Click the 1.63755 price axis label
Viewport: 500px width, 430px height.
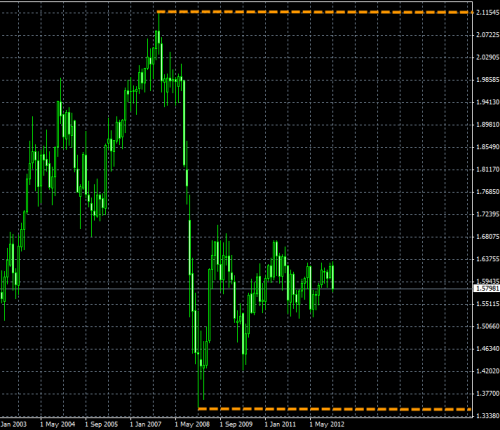[x=488, y=259]
